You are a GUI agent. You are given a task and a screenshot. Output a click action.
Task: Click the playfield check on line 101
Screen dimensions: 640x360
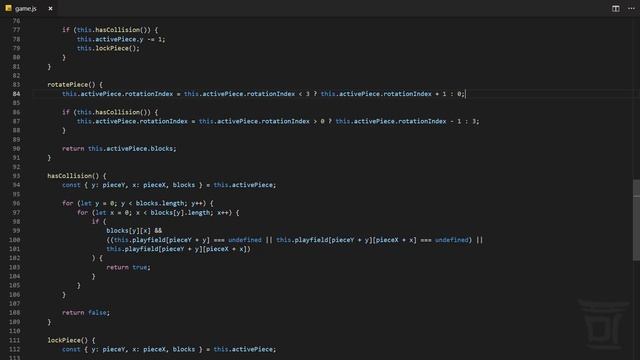(x=178, y=249)
